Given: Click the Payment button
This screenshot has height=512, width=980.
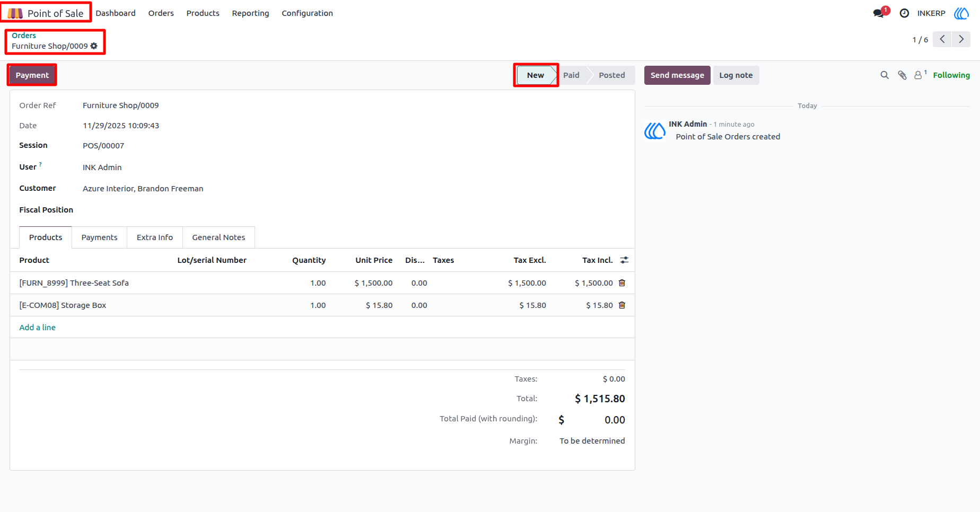Looking at the screenshot, I should (x=32, y=75).
